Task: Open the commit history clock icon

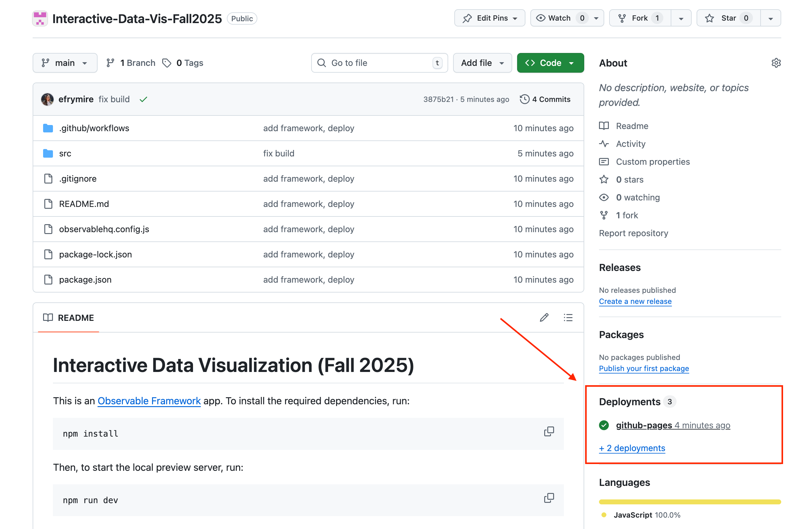Action: coord(525,99)
